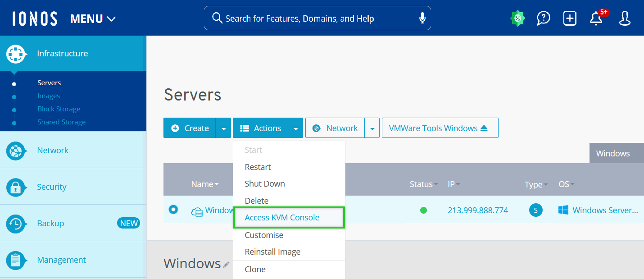Select the radio button for the Windows server
Image resolution: width=644 pixels, height=279 pixels.
[173, 210]
